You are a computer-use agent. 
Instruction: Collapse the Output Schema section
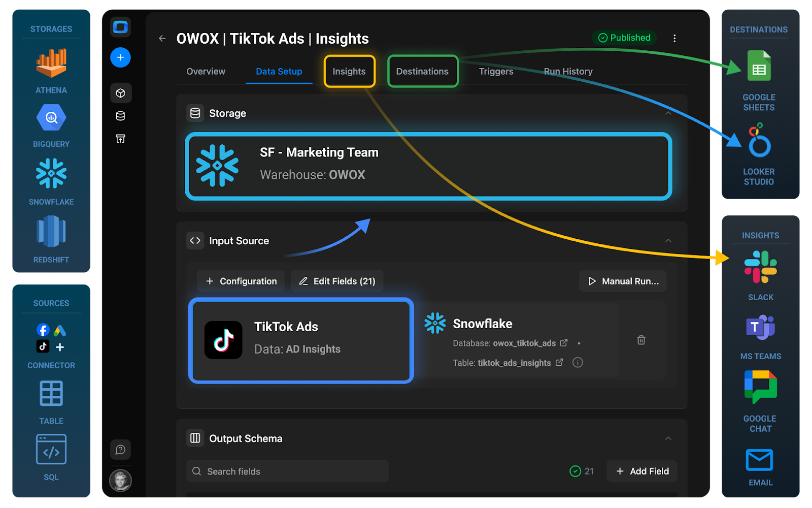point(668,438)
